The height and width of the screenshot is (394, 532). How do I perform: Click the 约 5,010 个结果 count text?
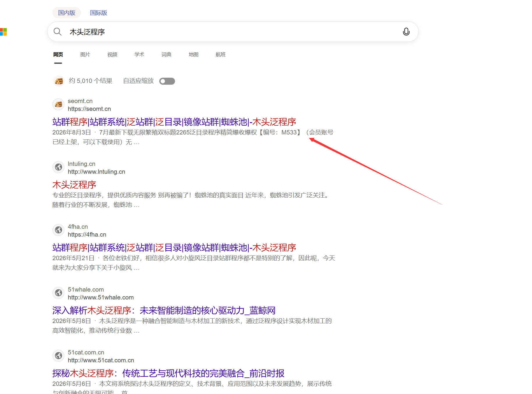(x=91, y=81)
